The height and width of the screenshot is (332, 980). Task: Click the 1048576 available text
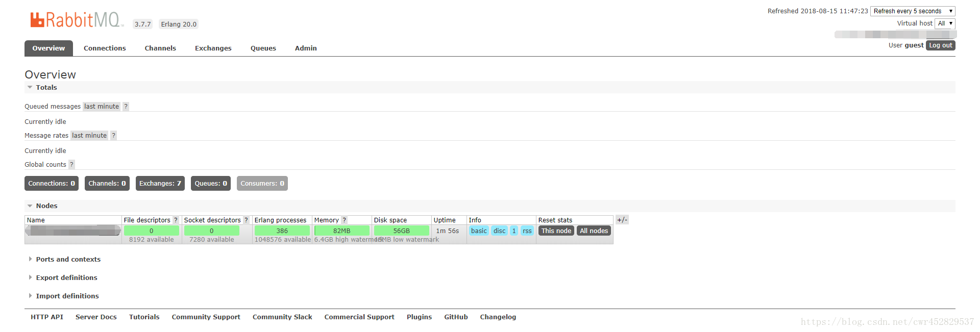pos(283,240)
